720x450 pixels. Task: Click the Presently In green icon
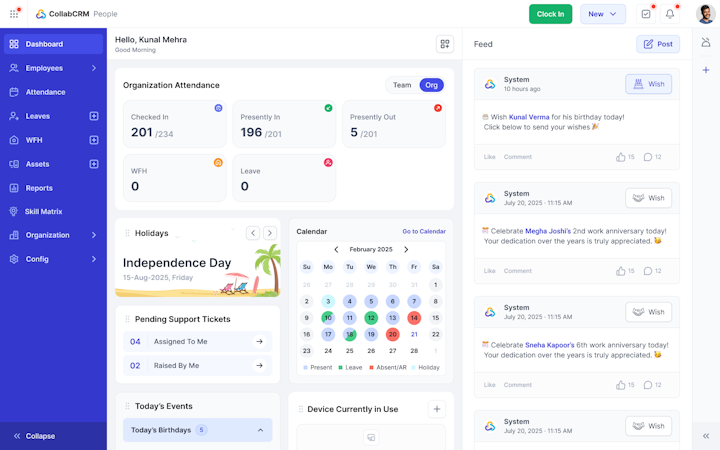click(x=328, y=108)
